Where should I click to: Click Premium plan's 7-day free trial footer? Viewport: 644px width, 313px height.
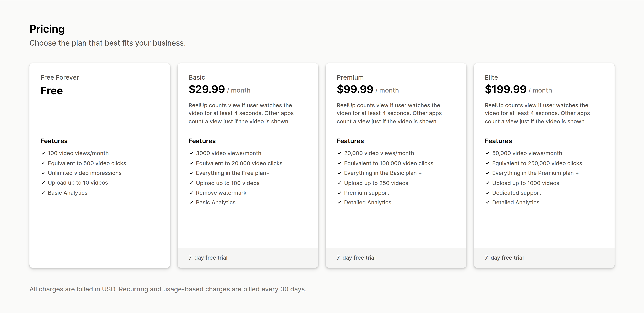click(396, 258)
